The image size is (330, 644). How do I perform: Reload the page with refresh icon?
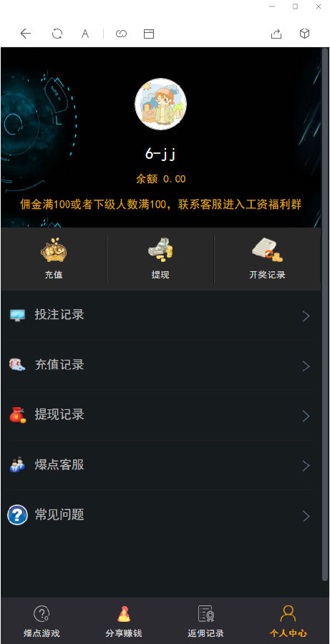57,34
